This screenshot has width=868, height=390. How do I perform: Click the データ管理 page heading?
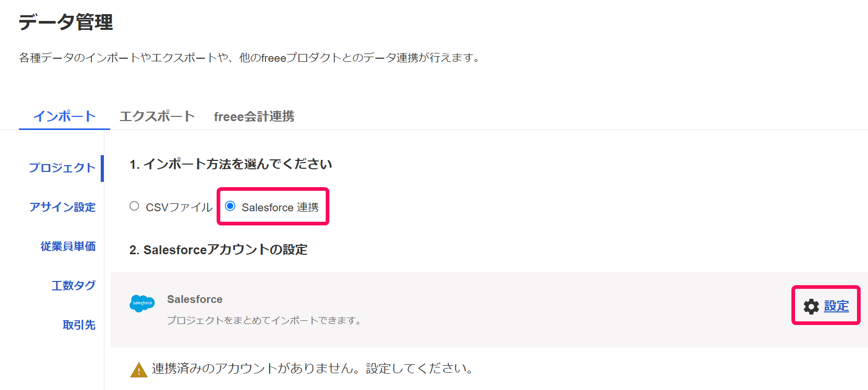[66, 22]
